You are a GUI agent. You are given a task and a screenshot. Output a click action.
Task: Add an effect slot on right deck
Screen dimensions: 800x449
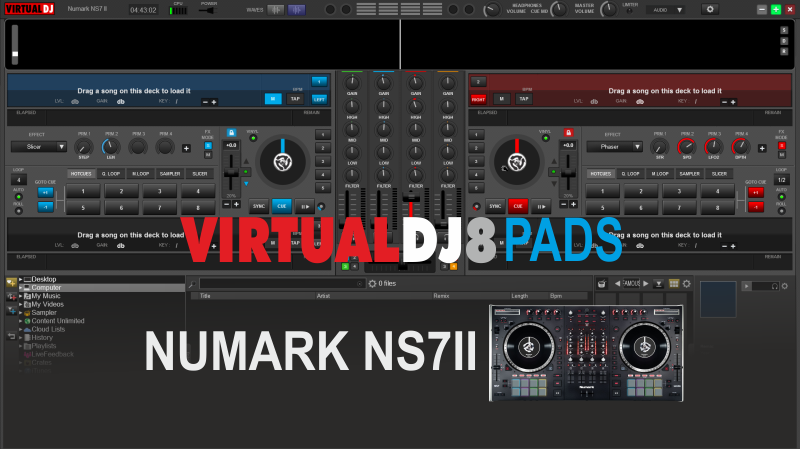(762, 148)
